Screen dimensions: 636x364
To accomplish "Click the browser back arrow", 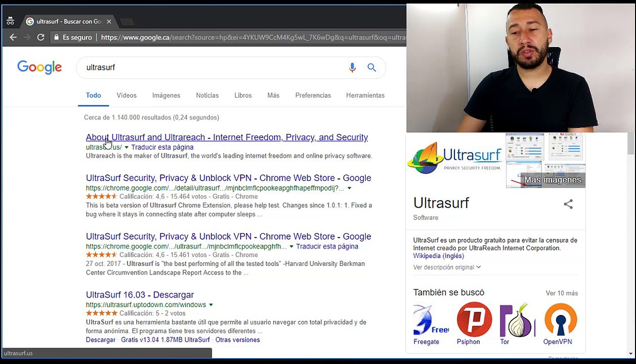I will (13, 37).
